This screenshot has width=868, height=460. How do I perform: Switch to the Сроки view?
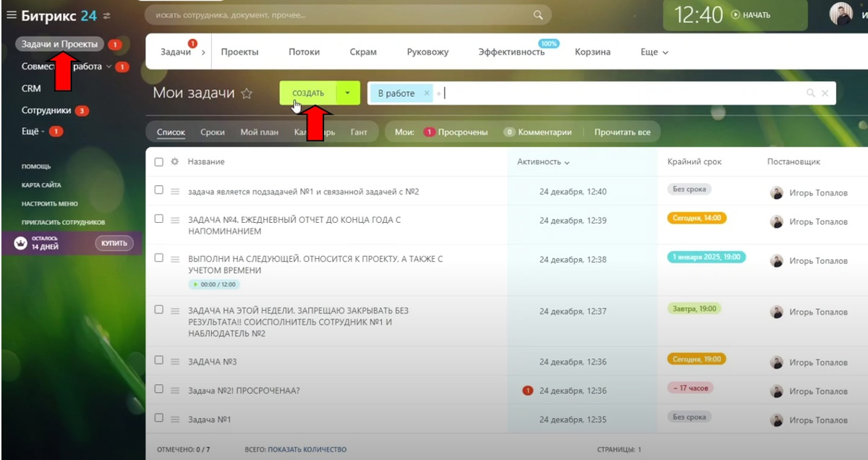[213, 132]
